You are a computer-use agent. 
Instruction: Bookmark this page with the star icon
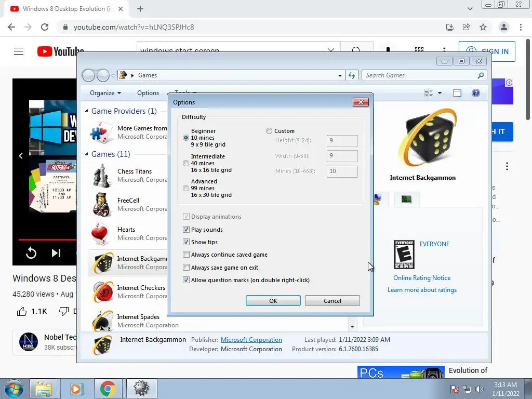click(x=483, y=27)
